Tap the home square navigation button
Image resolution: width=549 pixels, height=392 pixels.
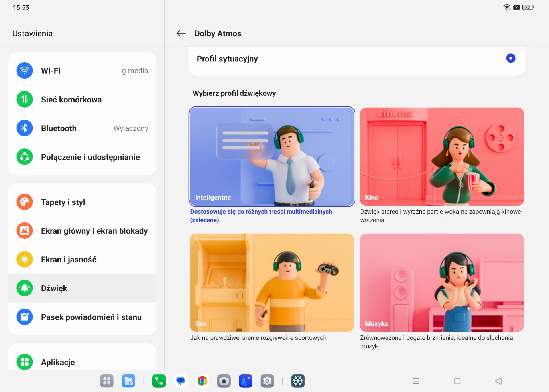[x=457, y=381]
